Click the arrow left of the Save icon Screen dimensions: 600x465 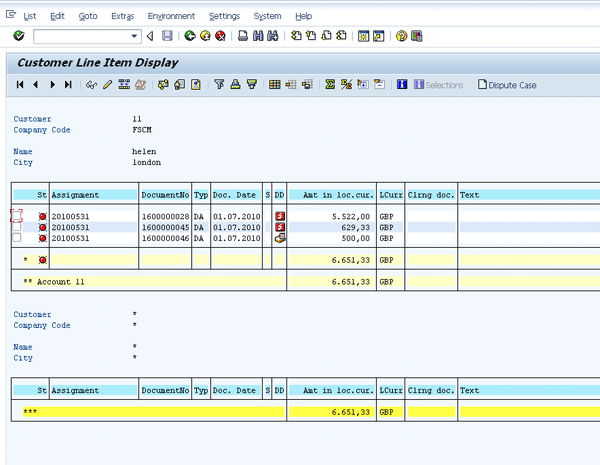pyautogui.click(x=150, y=36)
